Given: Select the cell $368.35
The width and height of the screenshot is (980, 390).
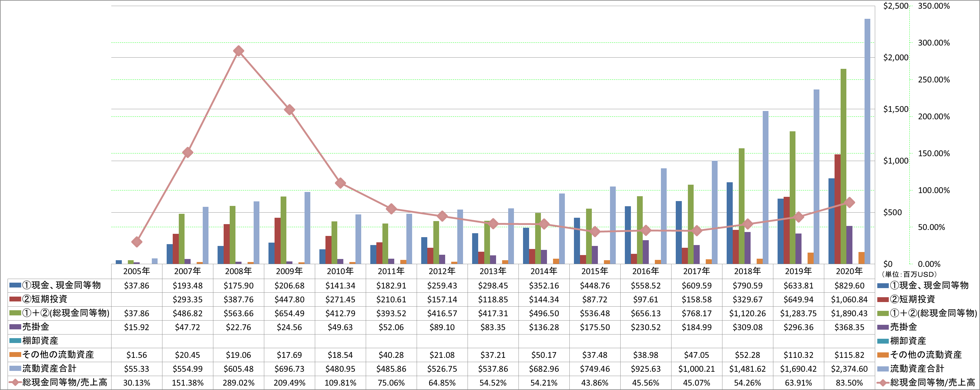Looking at the screenshot, I should click(849, 327).
